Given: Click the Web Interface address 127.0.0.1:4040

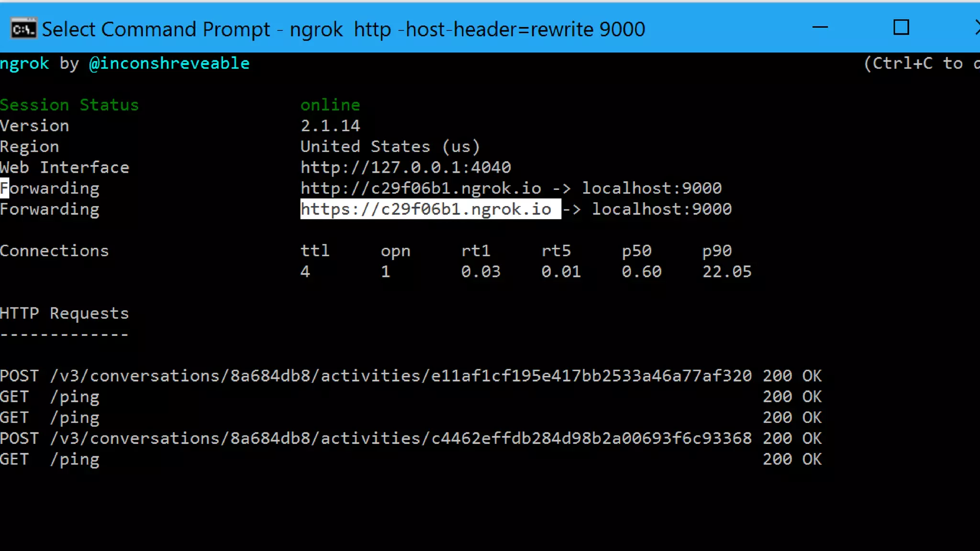Looking at the screenshot, I should pos(405,167).
